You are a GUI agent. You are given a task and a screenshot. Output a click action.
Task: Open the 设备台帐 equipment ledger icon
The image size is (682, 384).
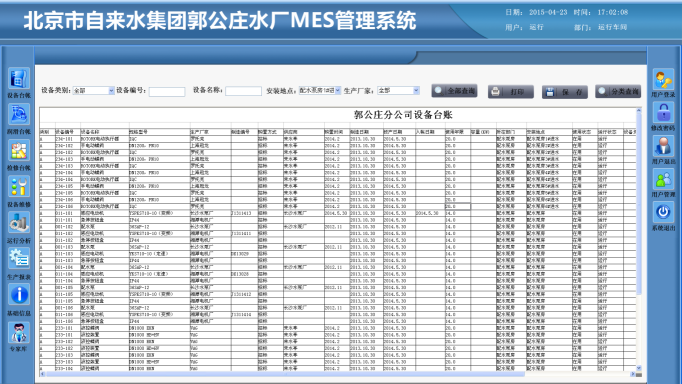[19, 79]
